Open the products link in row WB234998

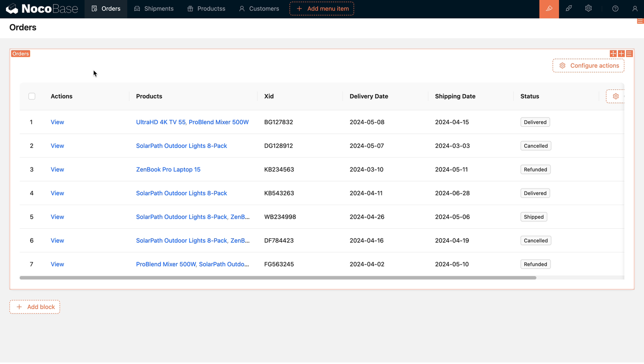(193, 217)
